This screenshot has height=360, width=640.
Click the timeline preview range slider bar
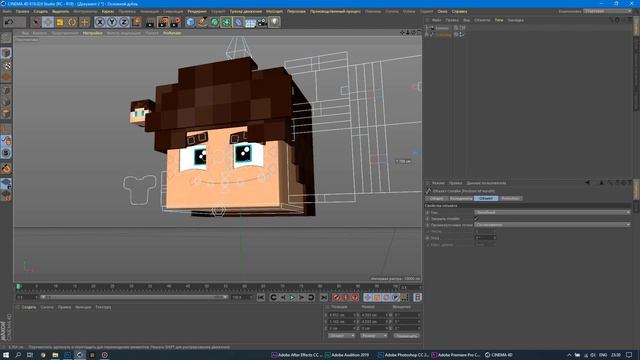coord(134,297)
